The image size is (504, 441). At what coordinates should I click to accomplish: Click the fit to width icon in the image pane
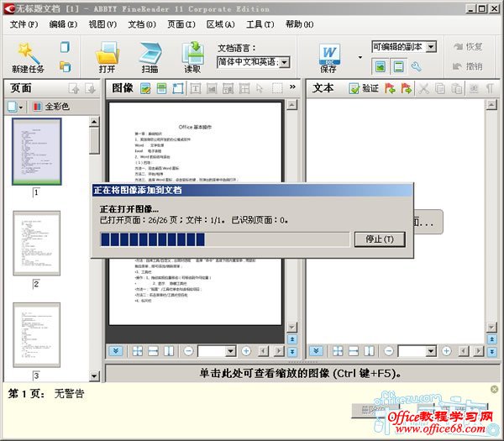point(153,351)
